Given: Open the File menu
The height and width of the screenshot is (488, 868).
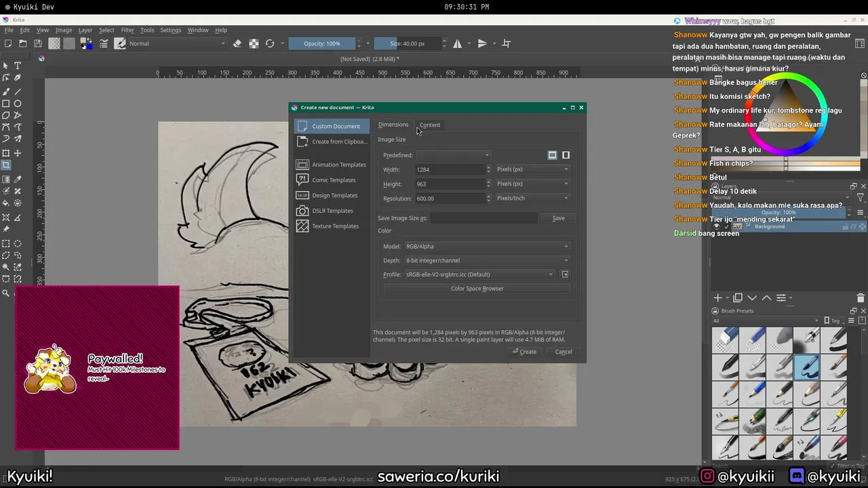Looking at the screenshot, I should pyautogui.click(x=9, y=30).
